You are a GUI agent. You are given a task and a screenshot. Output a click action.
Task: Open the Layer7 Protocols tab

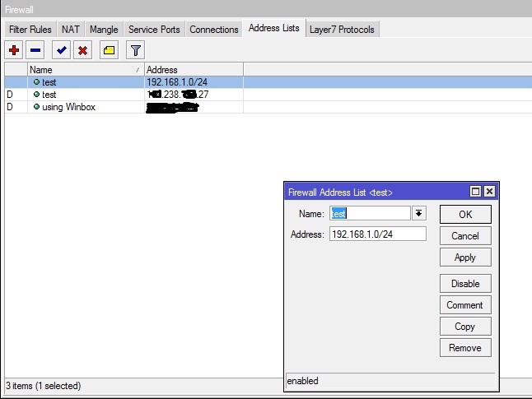point(342,30)
